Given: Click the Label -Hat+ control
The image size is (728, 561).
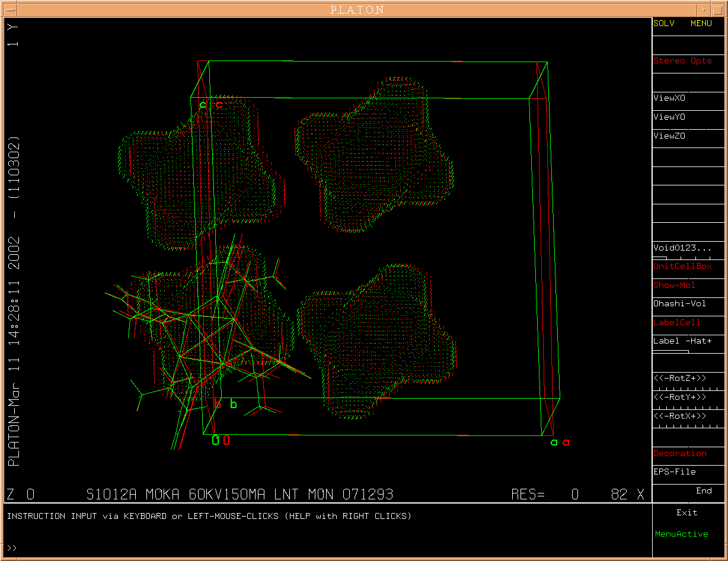Looking at the screenshot, I should [x=682, y=341].
